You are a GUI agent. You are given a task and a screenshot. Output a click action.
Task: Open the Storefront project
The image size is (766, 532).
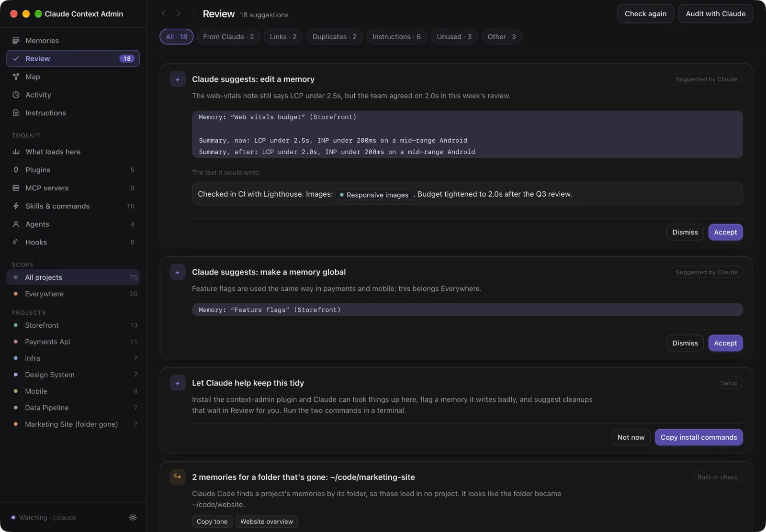point(73,325)
